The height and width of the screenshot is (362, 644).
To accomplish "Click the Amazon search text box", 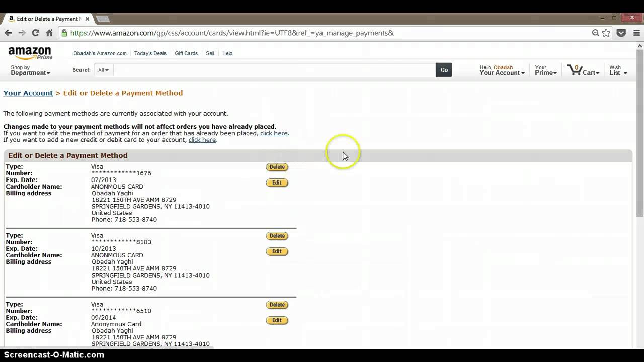I will [x=274, y=70].
